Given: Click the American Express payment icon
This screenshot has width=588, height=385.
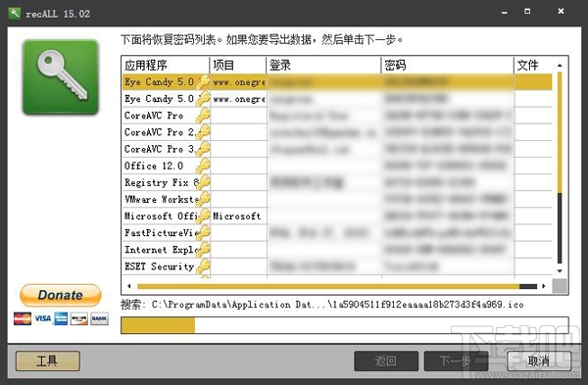Looking at the screenshot, I should [x=61, y=318].
